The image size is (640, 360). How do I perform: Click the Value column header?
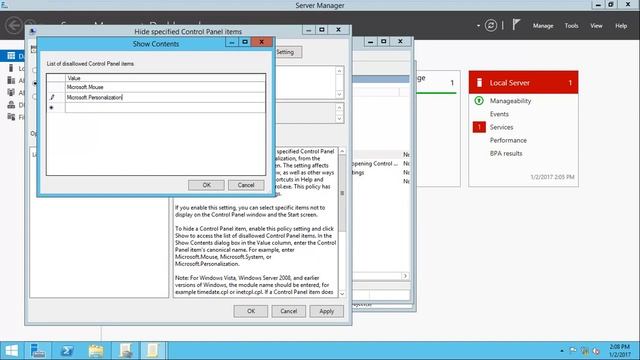click(x=165, y=78)
